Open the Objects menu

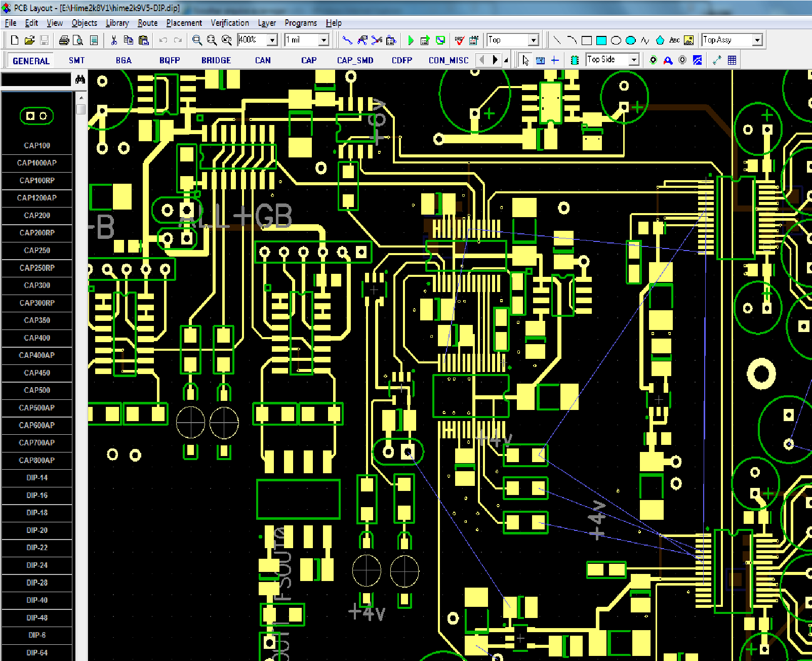click(84, 23)
